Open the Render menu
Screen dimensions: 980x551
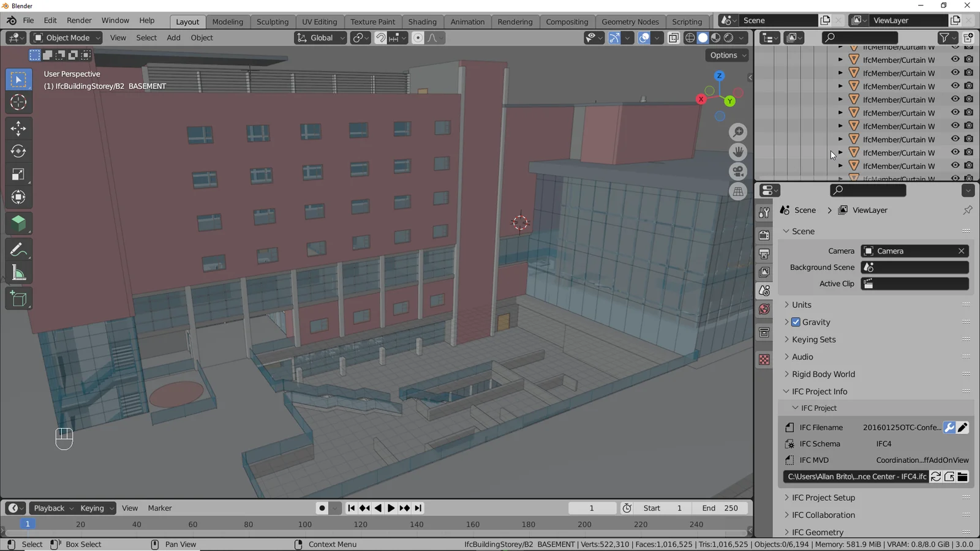click(x=79, y=20)
